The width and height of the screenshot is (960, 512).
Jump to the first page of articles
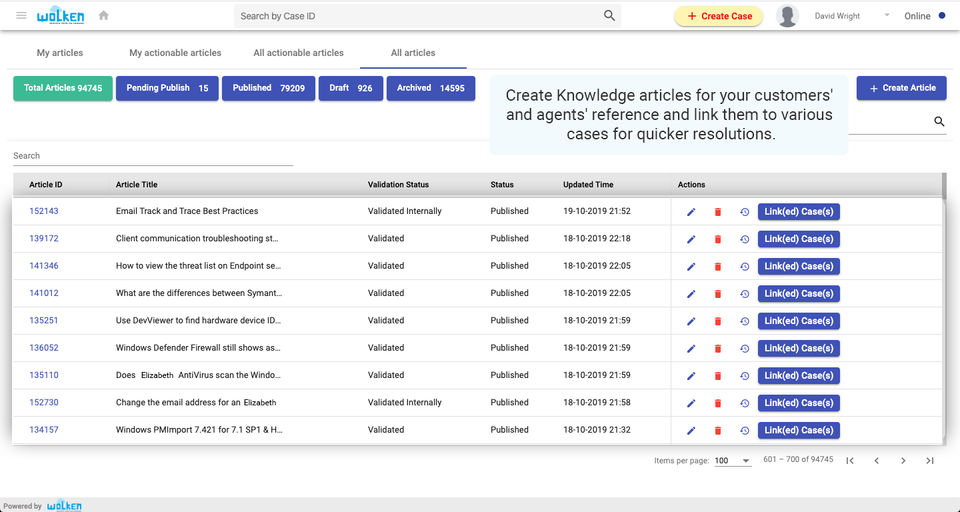[850, 461]
